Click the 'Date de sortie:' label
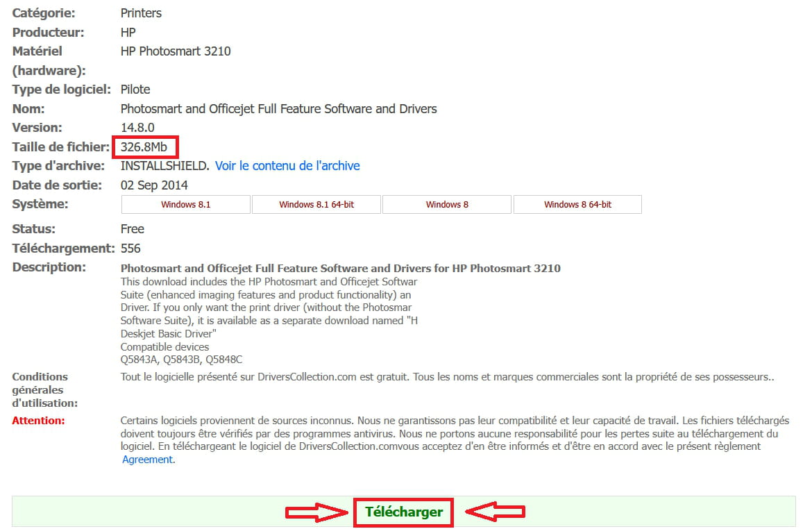 click(57, 185)
